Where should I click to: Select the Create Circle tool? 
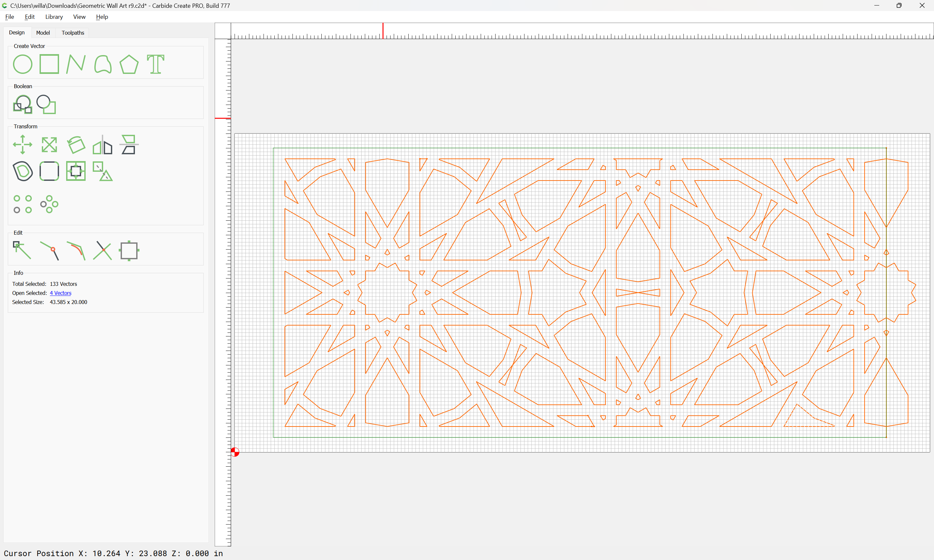[23, 64]
